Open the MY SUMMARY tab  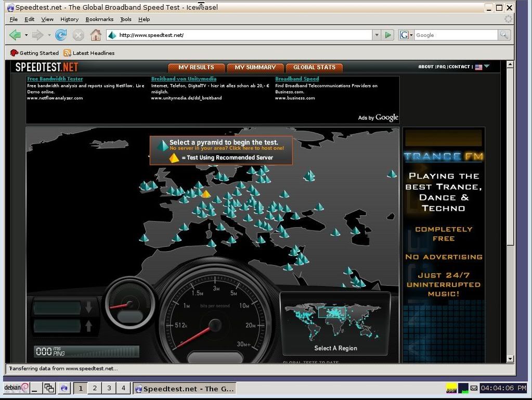click(x=255, y=68)
